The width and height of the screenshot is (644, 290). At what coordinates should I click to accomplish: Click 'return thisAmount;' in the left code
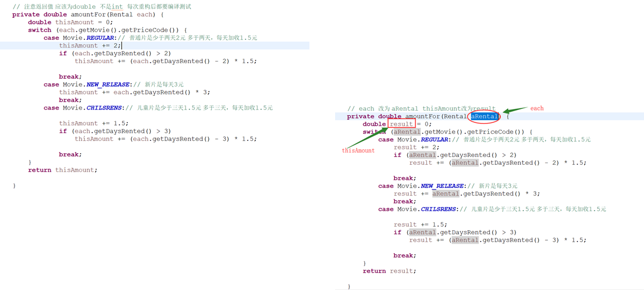(63, 170)
